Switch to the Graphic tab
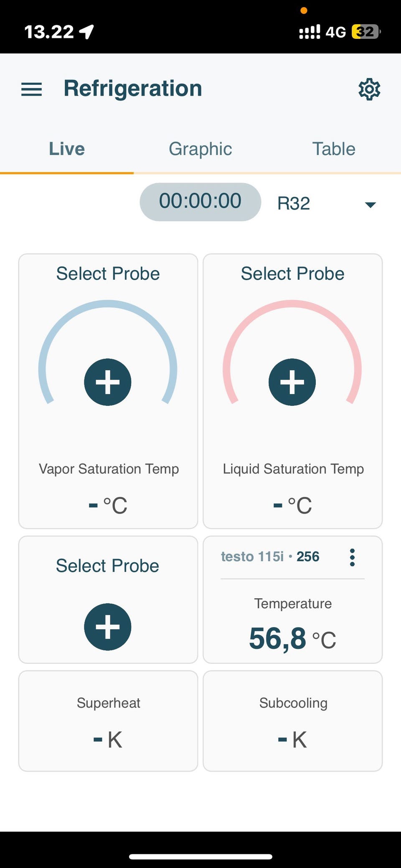The width and height of the screenshot is (401, 868). (200, 149)
